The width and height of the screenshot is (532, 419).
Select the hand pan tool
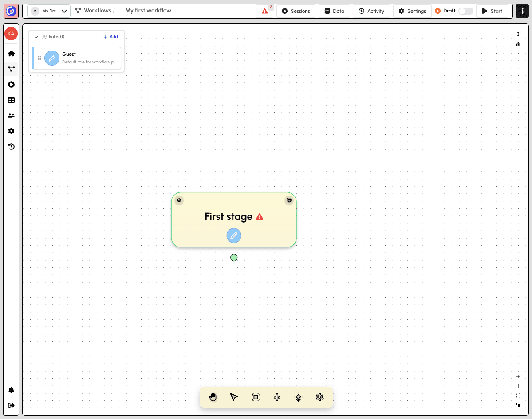click(x=213, y=397)
